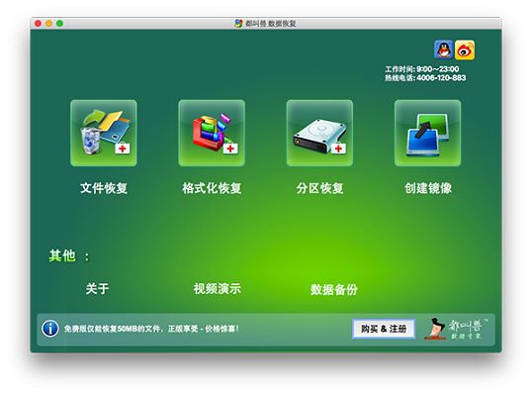Click the 创建镜像 label text

(x=428, y=188)
